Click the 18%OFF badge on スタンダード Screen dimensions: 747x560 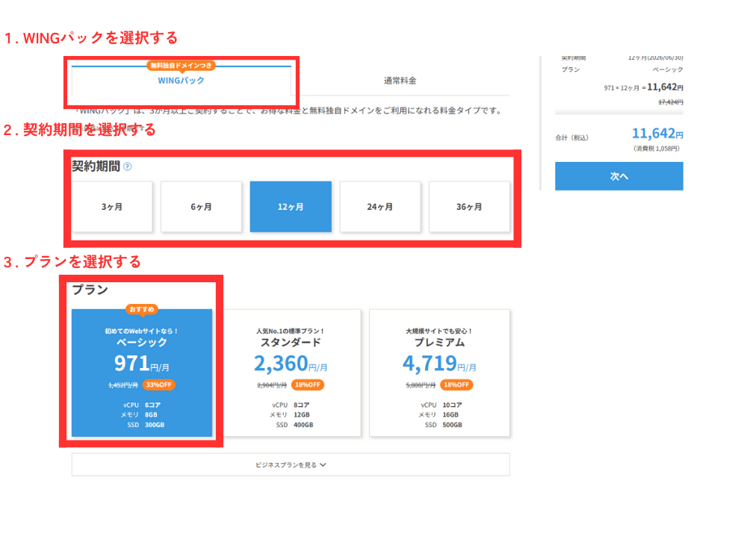click(308, 385)
